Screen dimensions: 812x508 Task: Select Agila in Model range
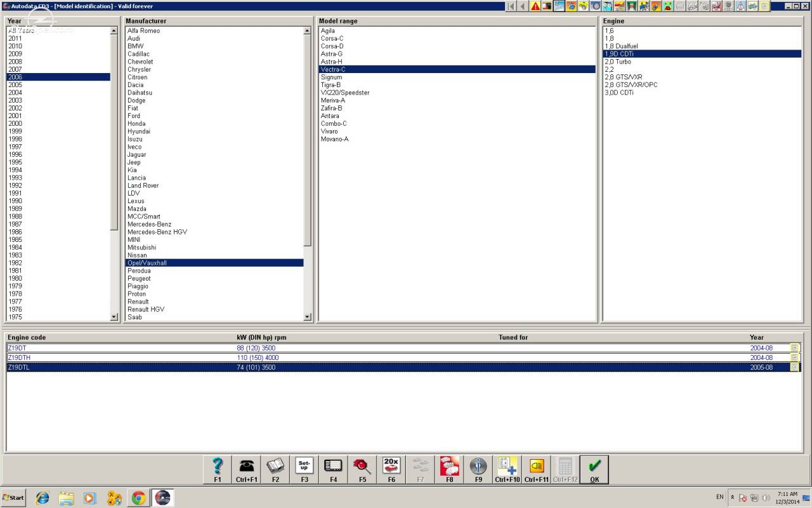click(x=457, y=30)
